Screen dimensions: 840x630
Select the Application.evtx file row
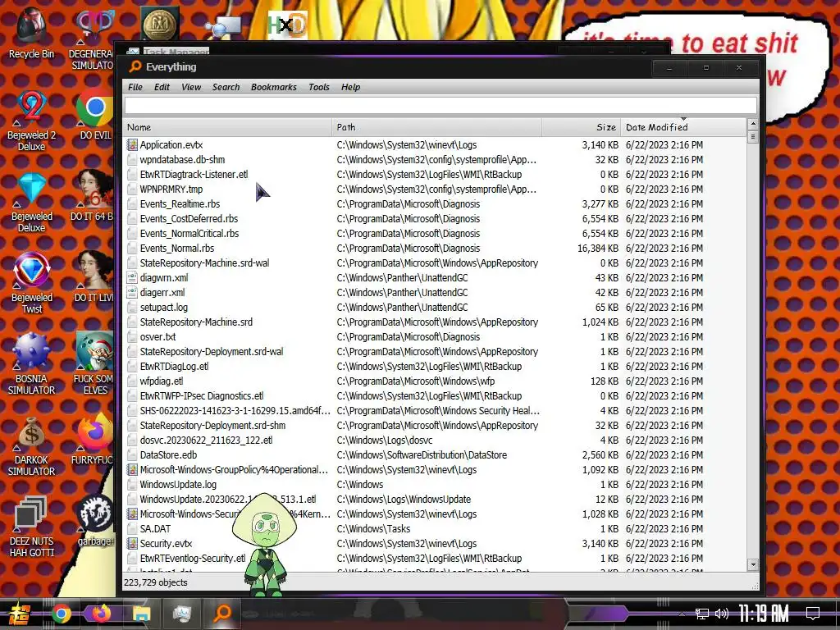(x=434, y=144)
